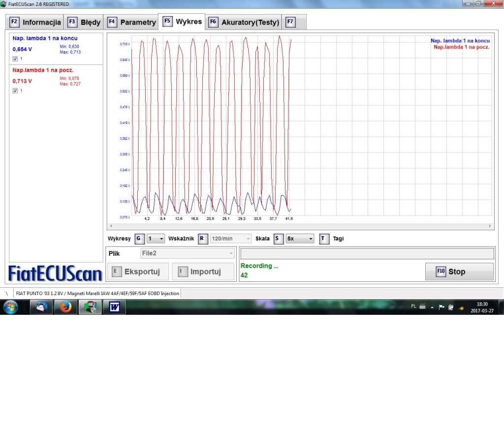Click the graph's horizontal scrollbar right arrow

click(x=489, y=226)
